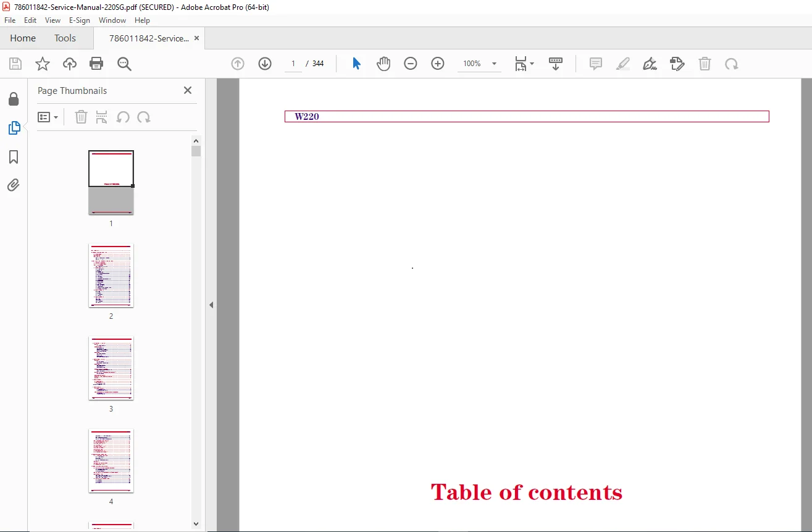Click thumbnails scrollbar up arrow
Viewport: 812px width, 532px height.
point(196,140)
